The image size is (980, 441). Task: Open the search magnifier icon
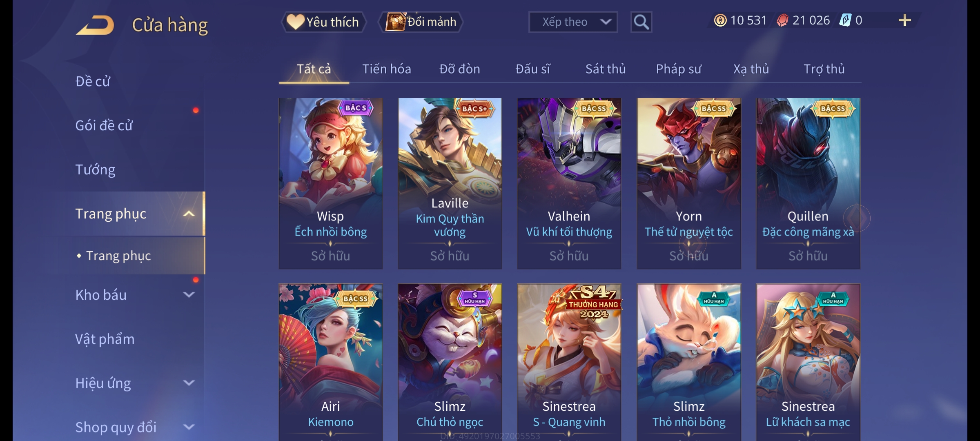[641, 22]
